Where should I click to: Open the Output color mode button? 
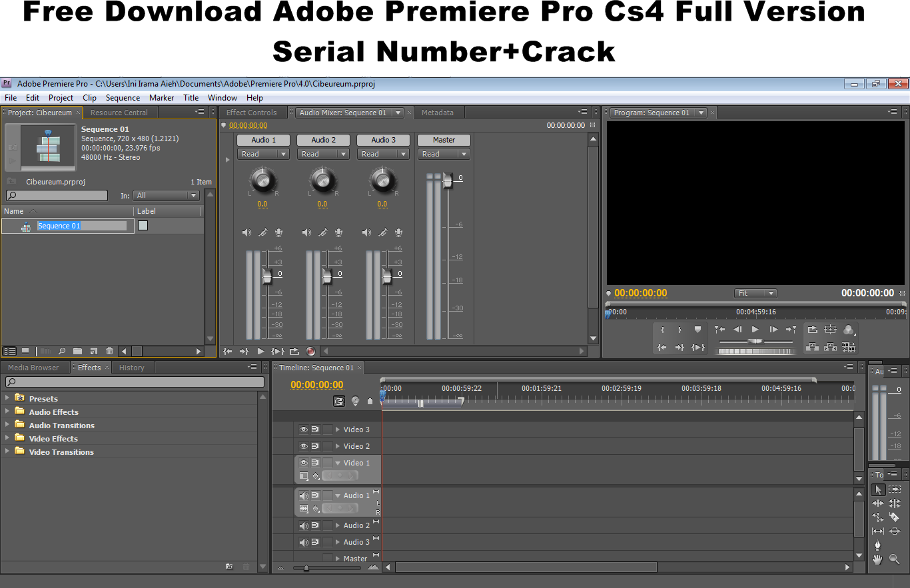pyautogui.click(x=848, y=330)
